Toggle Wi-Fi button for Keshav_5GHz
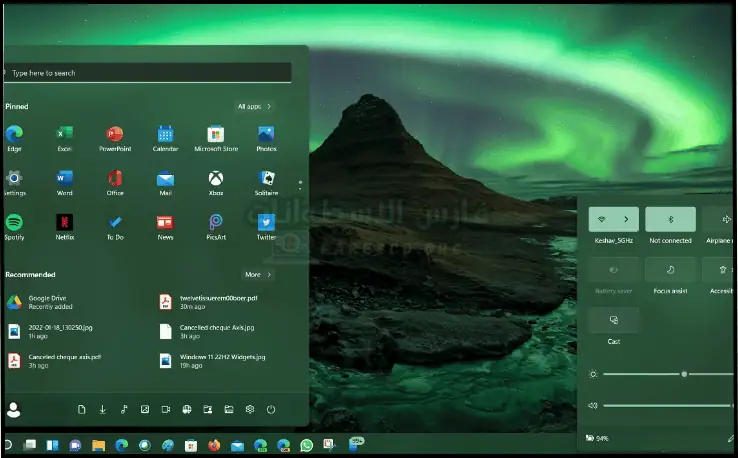The width and height of the screenshot is (738, 458). click(x=601, y=219)
